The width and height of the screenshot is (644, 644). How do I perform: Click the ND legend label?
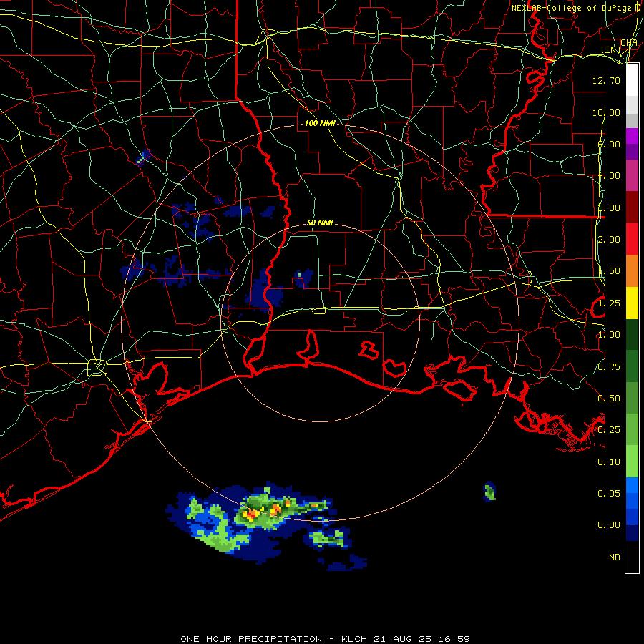click(x=615, y=557)
